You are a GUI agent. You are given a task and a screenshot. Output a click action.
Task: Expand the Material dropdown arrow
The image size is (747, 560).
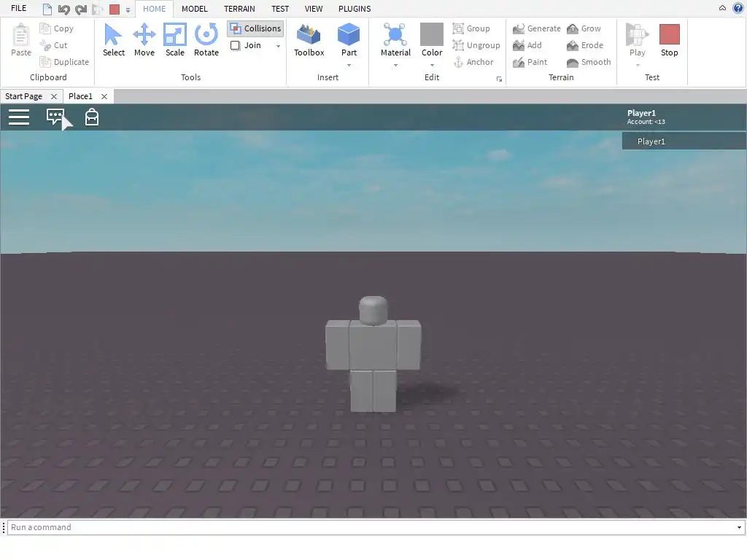395,65
